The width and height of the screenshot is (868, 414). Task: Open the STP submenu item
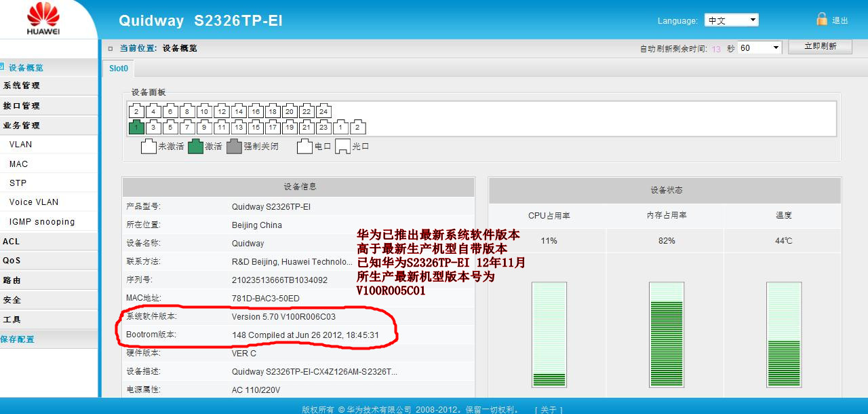pos(49,183)
